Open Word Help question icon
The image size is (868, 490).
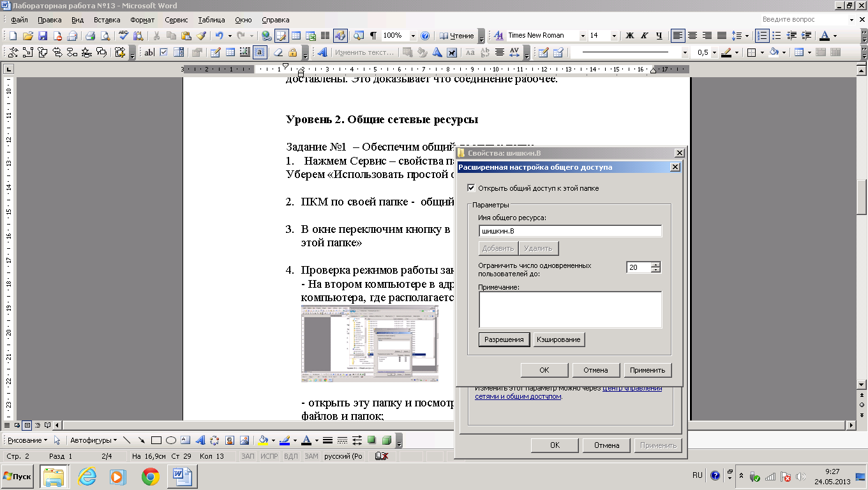coord(425,36)
